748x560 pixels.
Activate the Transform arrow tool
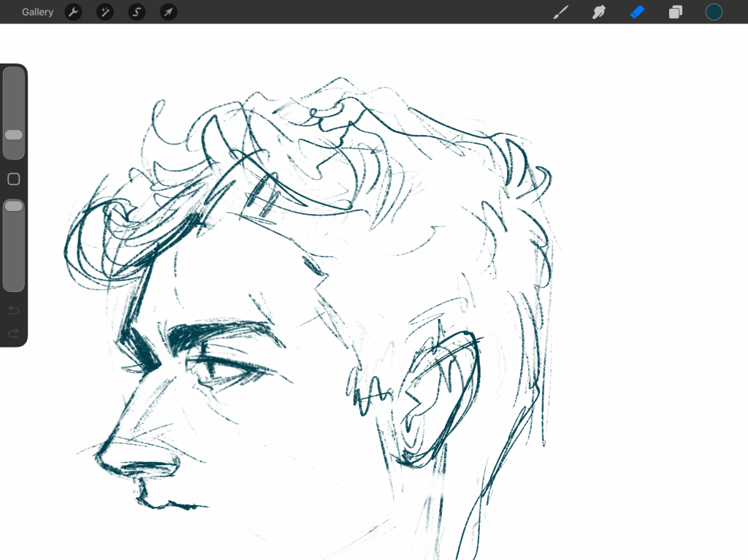click(x=169, y=12)
